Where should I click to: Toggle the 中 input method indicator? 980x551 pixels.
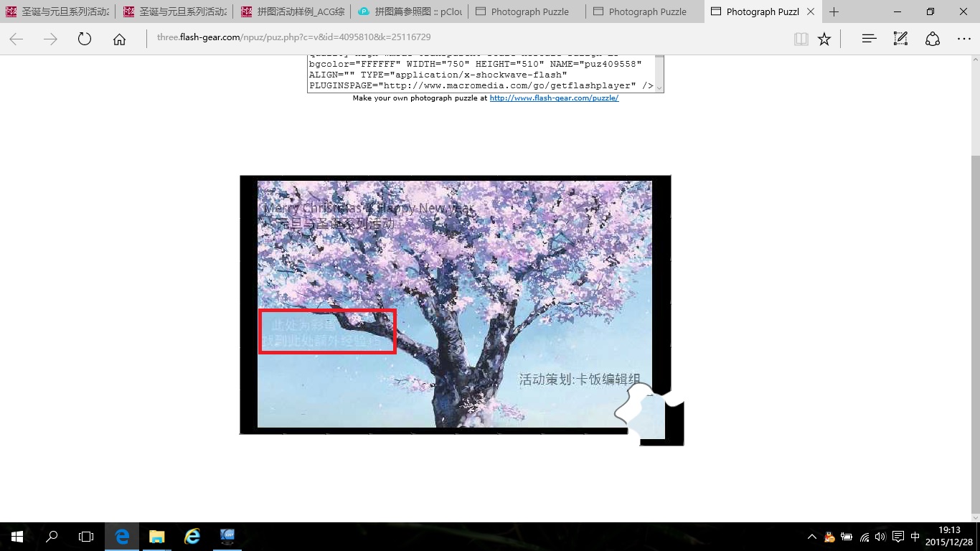click(915, 537)
